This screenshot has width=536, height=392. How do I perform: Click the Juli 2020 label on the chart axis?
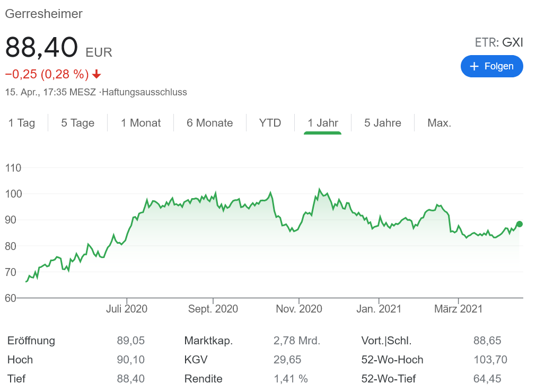[127, 308]
